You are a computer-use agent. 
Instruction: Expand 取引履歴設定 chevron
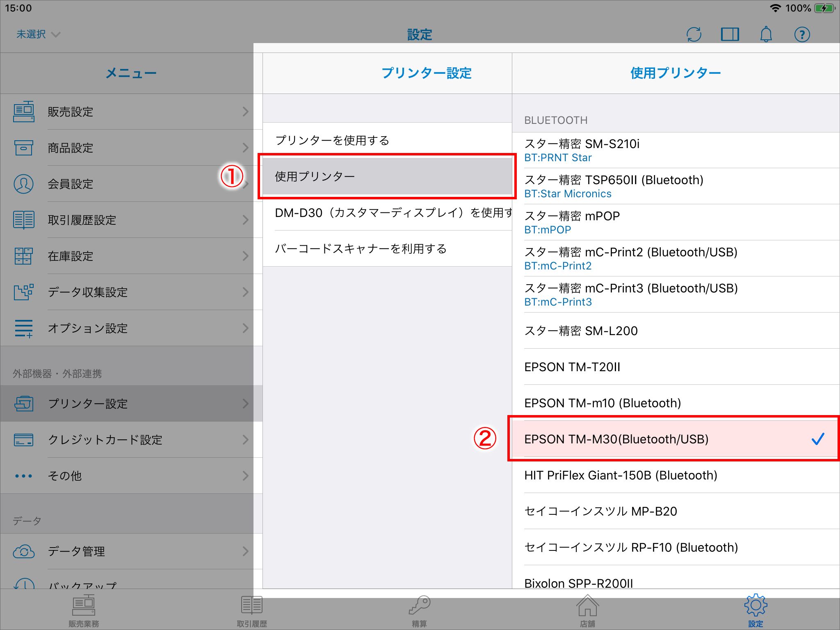pos(245,220)
